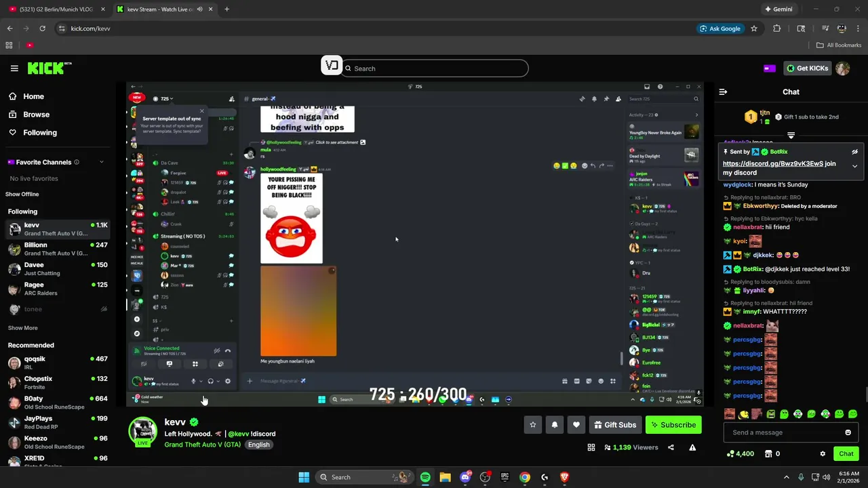The height and width of the screenshot is (488, 868).
Task: Expand the pinned BotRix message chevron
Action: 854,166
